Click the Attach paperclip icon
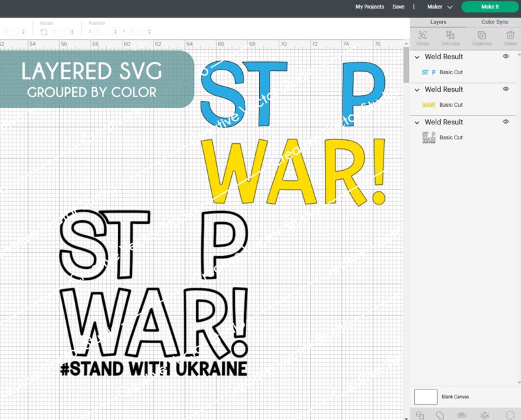This screenshot has height=420, width=521. point(462,415)
